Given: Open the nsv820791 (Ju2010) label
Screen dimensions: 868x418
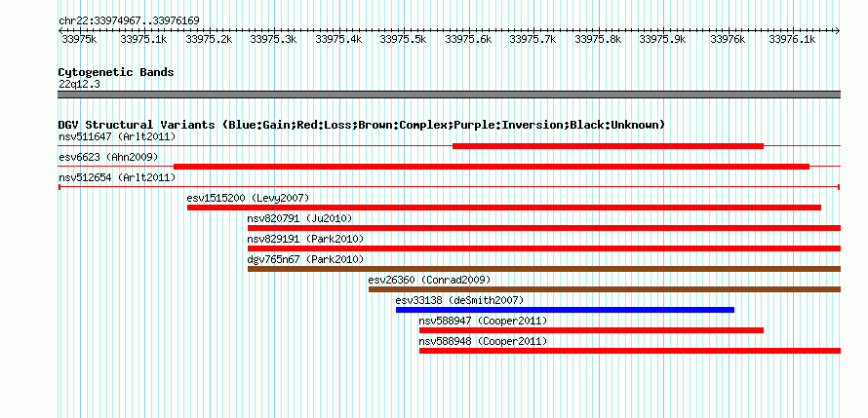Looking at the screenshot, I should tap(299, 218).
